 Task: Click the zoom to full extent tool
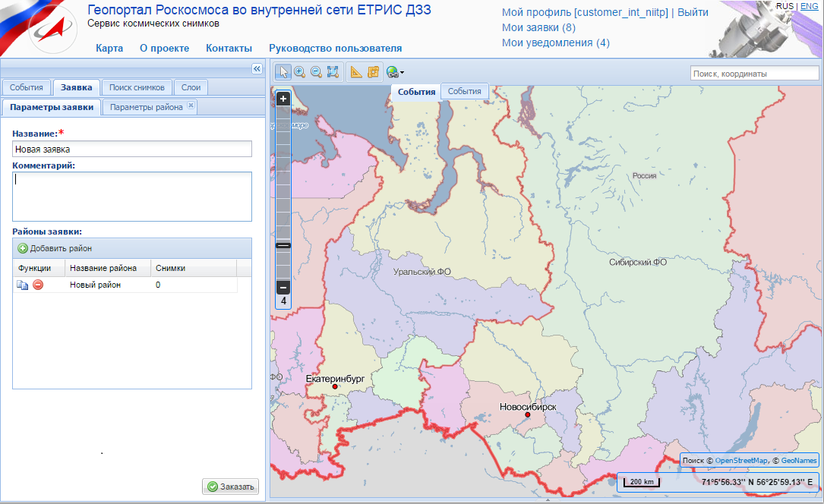click(333, 72)
